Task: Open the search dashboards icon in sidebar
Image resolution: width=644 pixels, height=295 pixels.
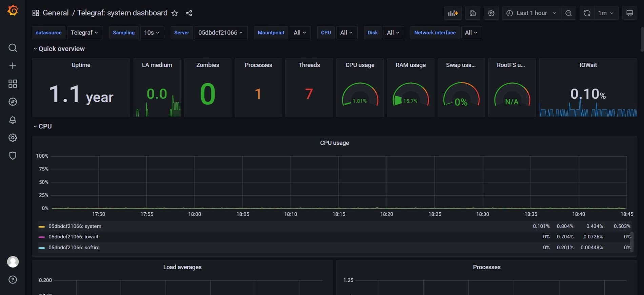Action: pos(13,48)
